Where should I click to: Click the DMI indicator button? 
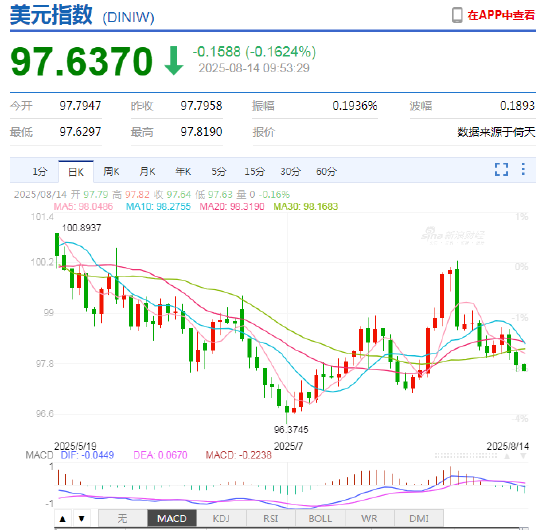pos(419,518)
